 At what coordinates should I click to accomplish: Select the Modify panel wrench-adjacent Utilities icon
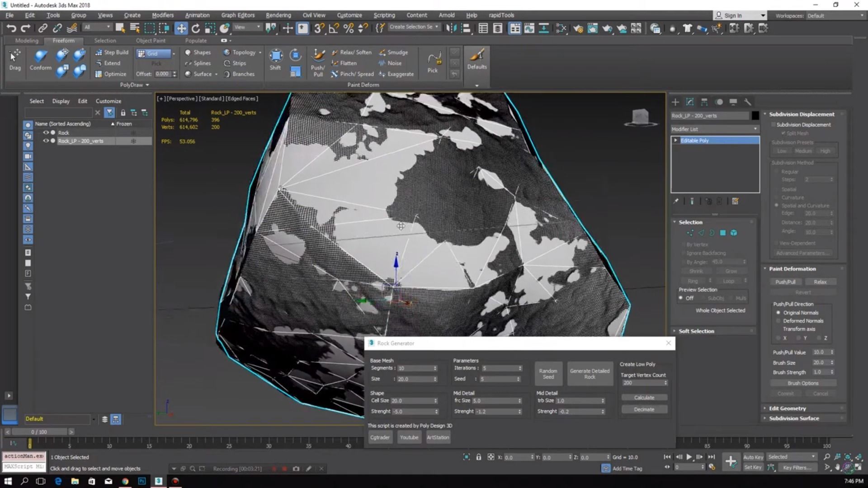point(748,103)
